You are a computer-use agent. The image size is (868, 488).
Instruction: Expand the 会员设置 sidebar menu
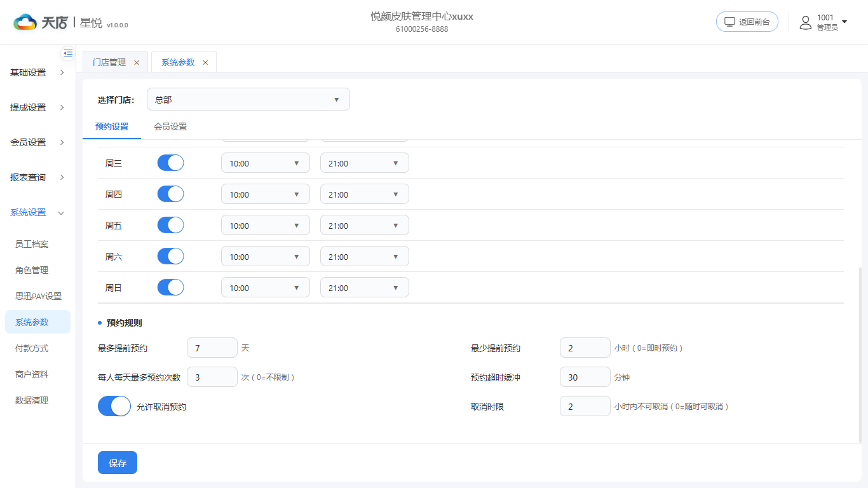(x=37, y=142)
